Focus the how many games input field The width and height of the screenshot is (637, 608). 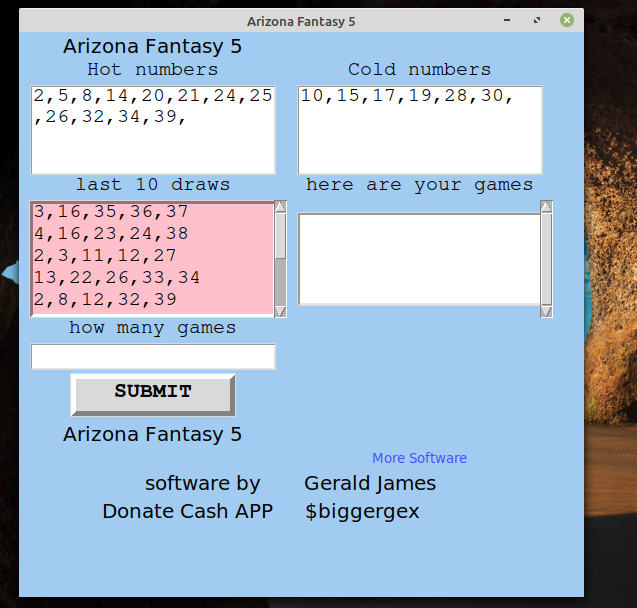coord(153,357)
